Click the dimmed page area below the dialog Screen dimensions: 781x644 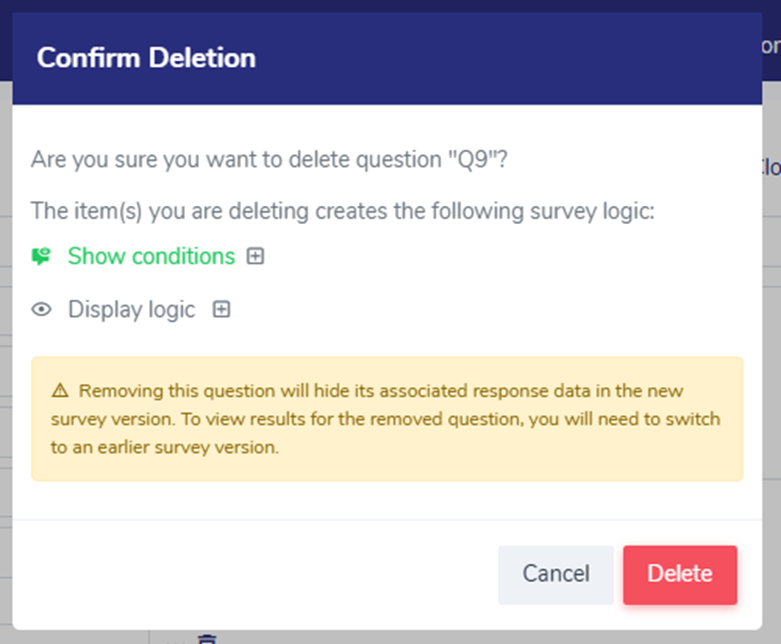450,637
